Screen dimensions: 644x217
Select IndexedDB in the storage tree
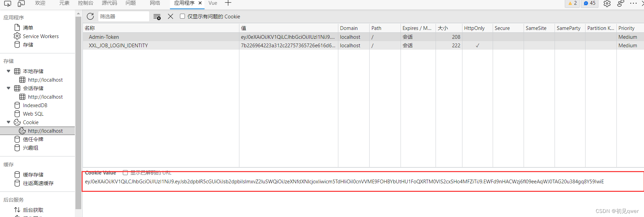(x=35, y=105)
